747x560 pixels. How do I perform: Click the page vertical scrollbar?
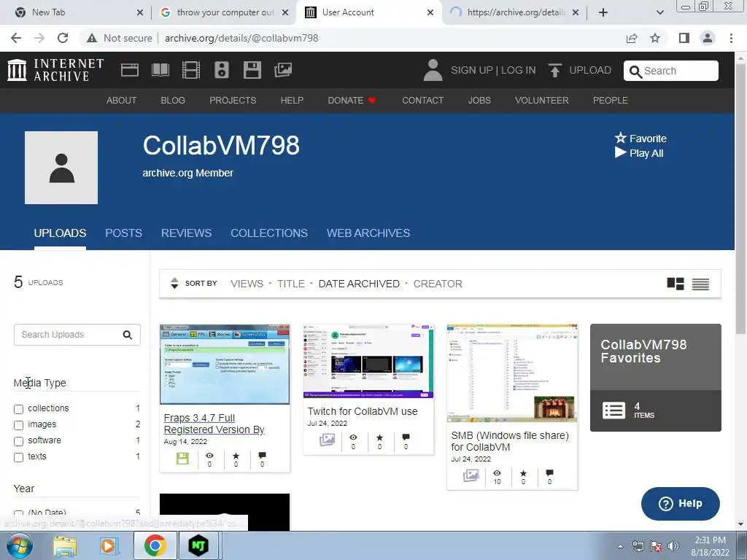pyautogui.click(x=741, y=200)
